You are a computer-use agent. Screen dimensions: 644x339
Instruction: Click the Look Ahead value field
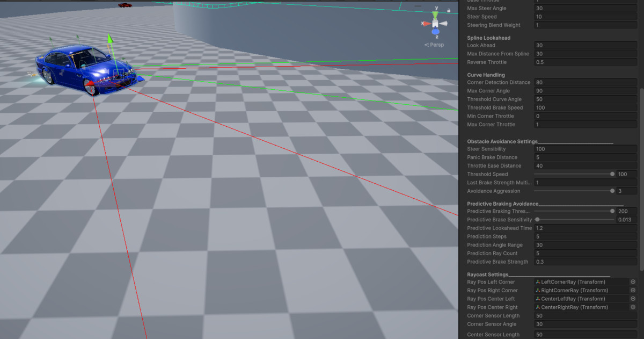click(586, 46)
